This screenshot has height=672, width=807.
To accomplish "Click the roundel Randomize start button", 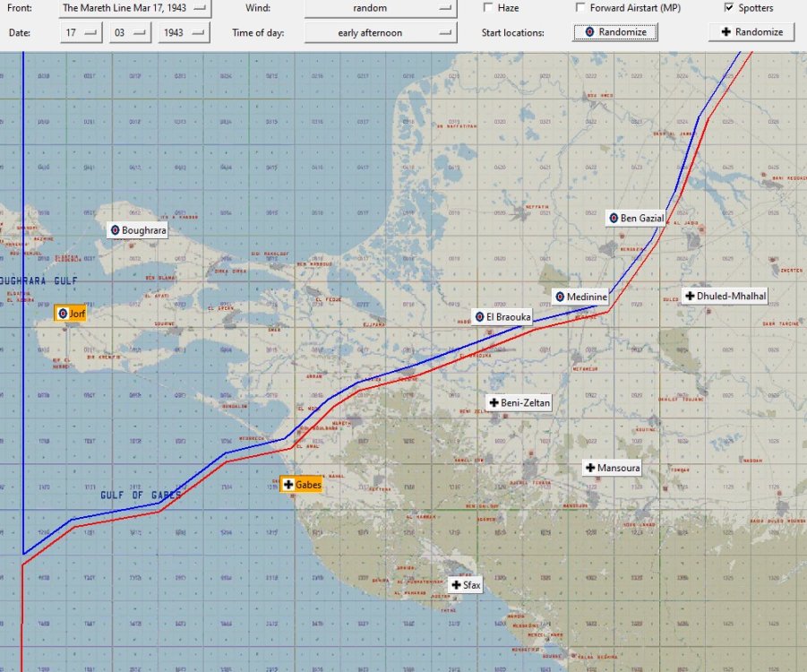I will [x=615, y=32].
